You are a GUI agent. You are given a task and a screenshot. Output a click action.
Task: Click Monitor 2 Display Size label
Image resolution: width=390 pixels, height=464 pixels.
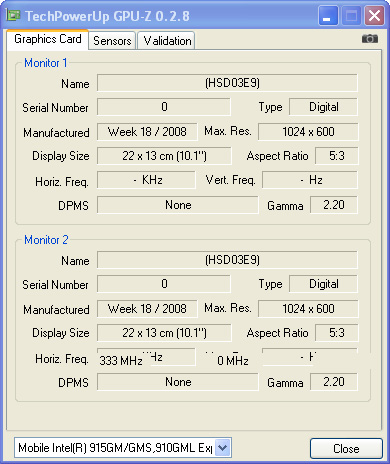coord(61,333)
